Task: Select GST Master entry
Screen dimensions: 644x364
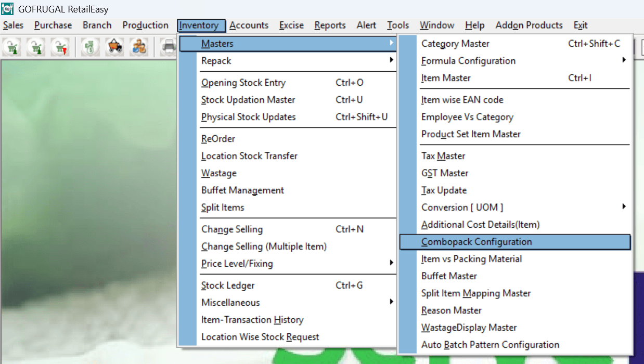Action: click(445, 173)
